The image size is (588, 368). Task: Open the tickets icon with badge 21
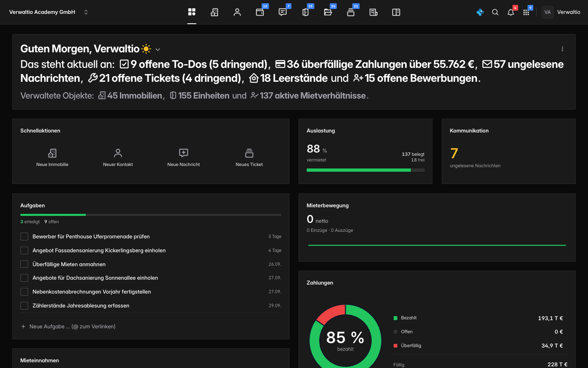coord(351,12)
